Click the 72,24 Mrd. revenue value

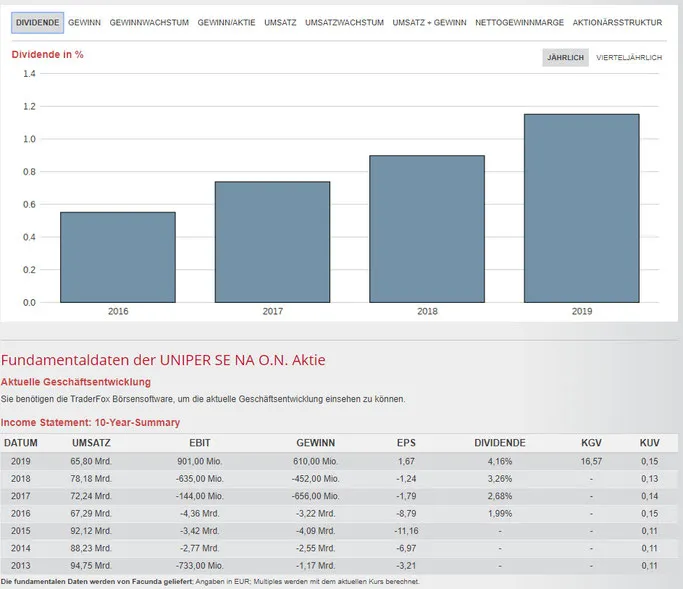click(x=91, y=496)
